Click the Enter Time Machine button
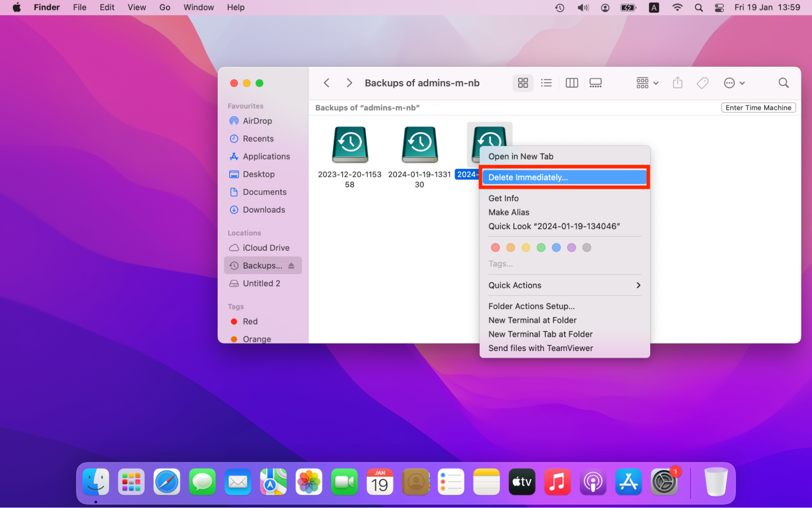The width and height of the screenshot is (812, 508). 758,108
